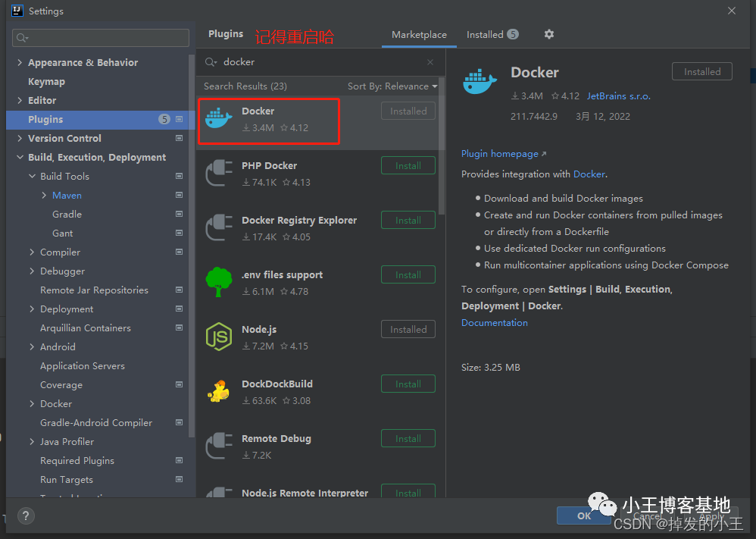Click the Docker Registry Explorer plug icon
The width and height of the screenshot is (756, 539).
click(218, 227)
